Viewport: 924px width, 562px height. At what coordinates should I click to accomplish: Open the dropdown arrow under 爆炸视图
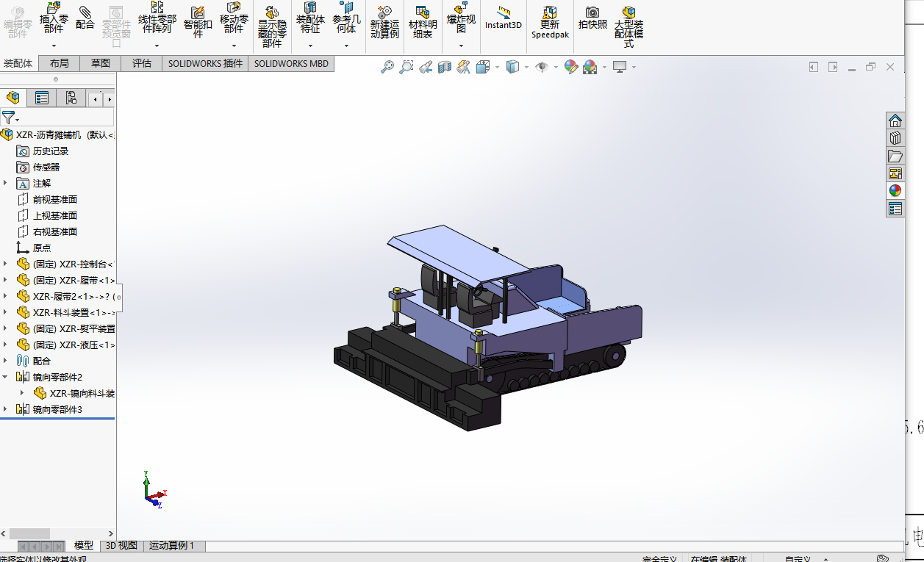[461, 45]
